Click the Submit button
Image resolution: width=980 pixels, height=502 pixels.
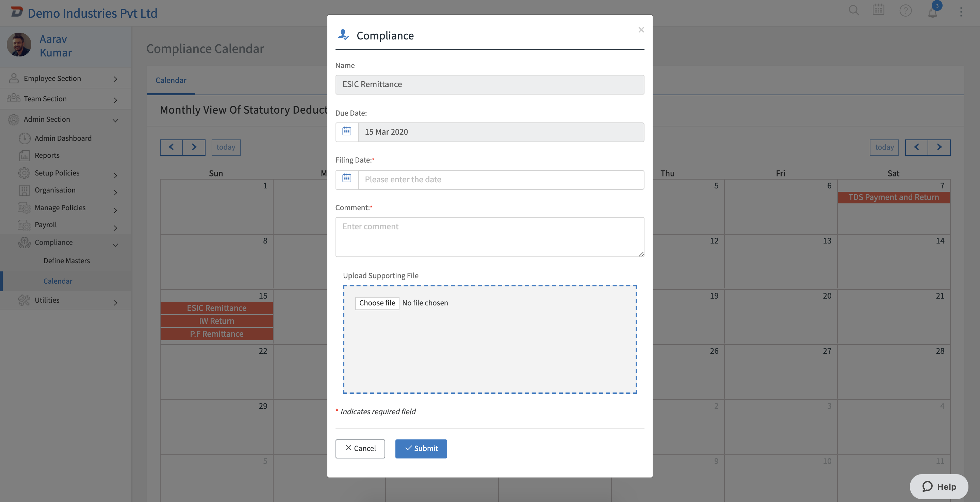coord(421,448)
